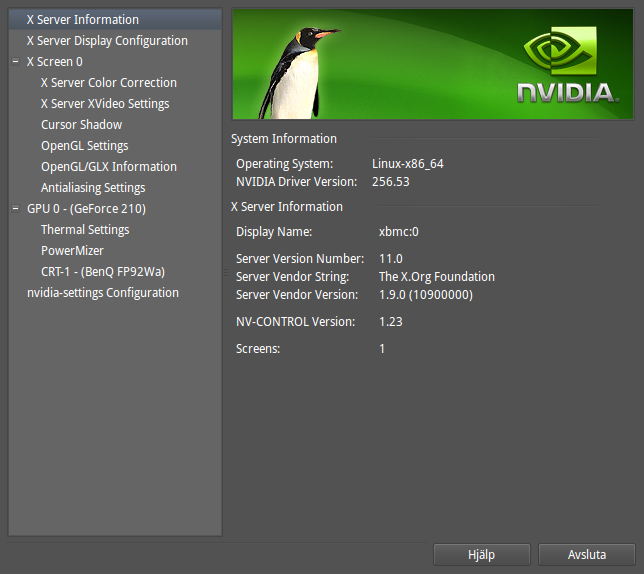Open nvidia-settings Configuration page

[x=103, y=293]
